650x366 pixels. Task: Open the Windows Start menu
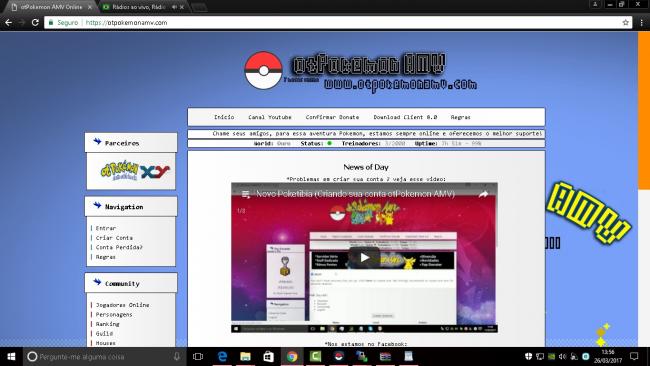pos(11,356)
